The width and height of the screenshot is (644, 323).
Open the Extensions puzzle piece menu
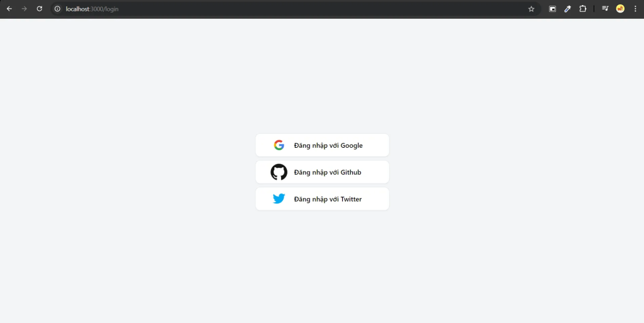[x=582, y=9]
